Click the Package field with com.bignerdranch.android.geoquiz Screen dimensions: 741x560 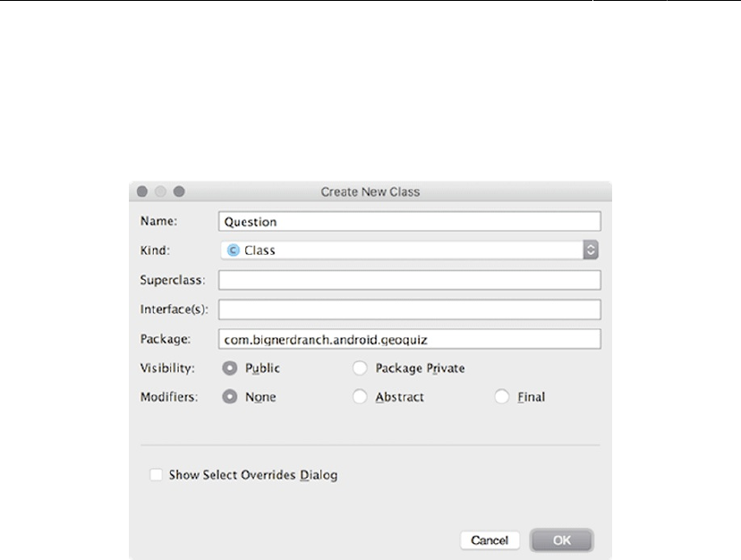coord(409,339)
